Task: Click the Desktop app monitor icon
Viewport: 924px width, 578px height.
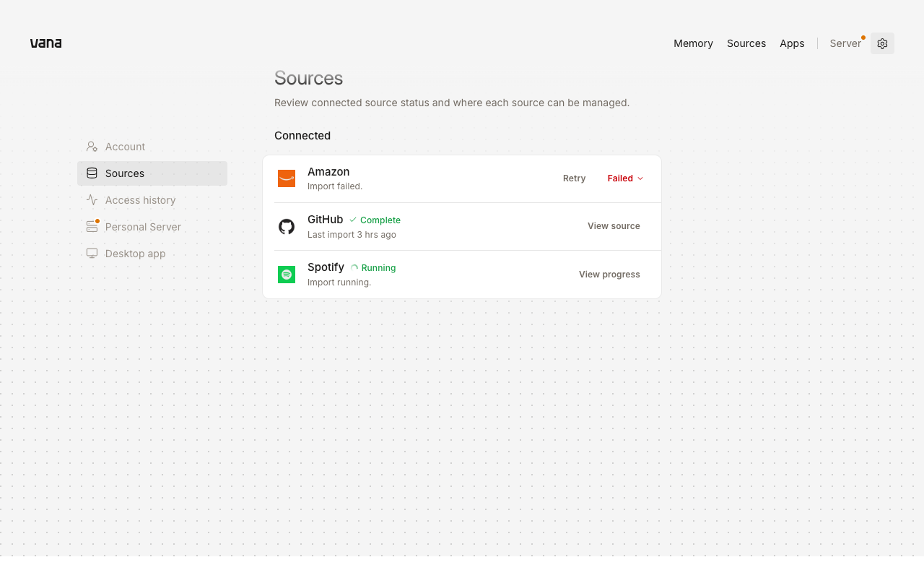Action: 92,254
